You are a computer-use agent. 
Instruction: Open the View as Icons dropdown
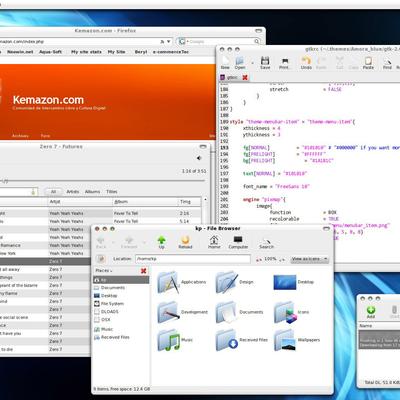coord(309,259)
